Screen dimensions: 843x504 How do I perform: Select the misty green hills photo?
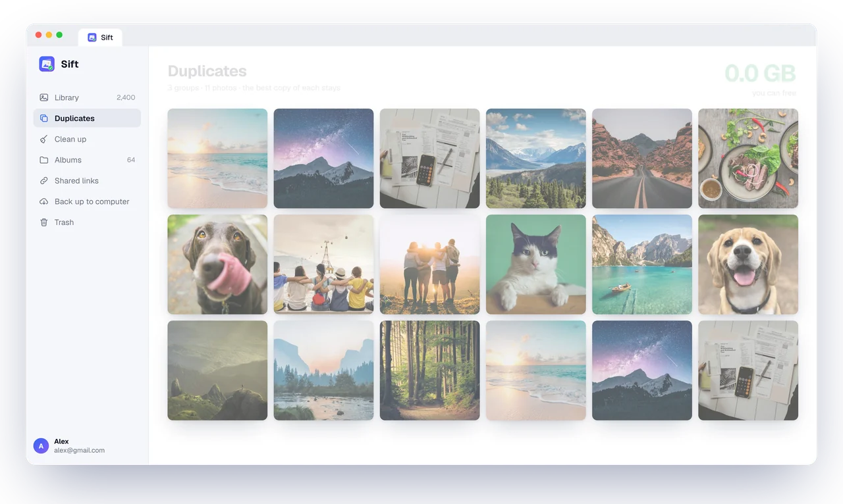coord(217,370)
